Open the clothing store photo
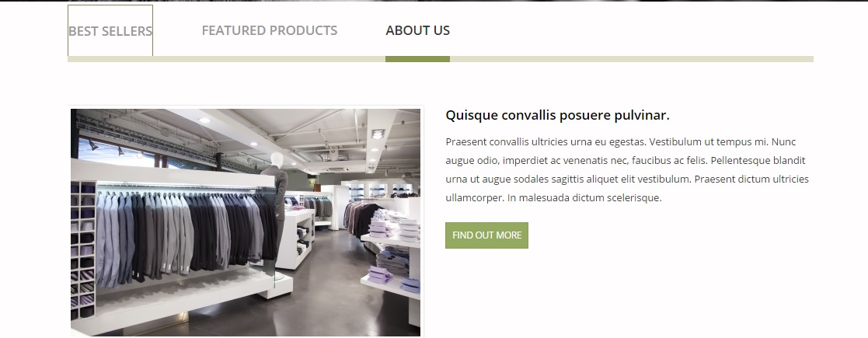The height and width of the screenshot is (338, 868). coord(246,221)
